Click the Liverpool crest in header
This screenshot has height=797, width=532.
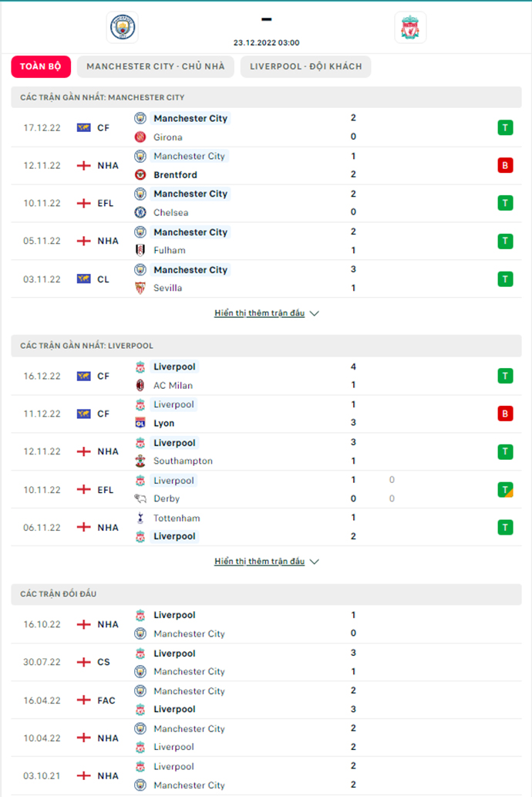pyautogui.click(x=409, y=28)
